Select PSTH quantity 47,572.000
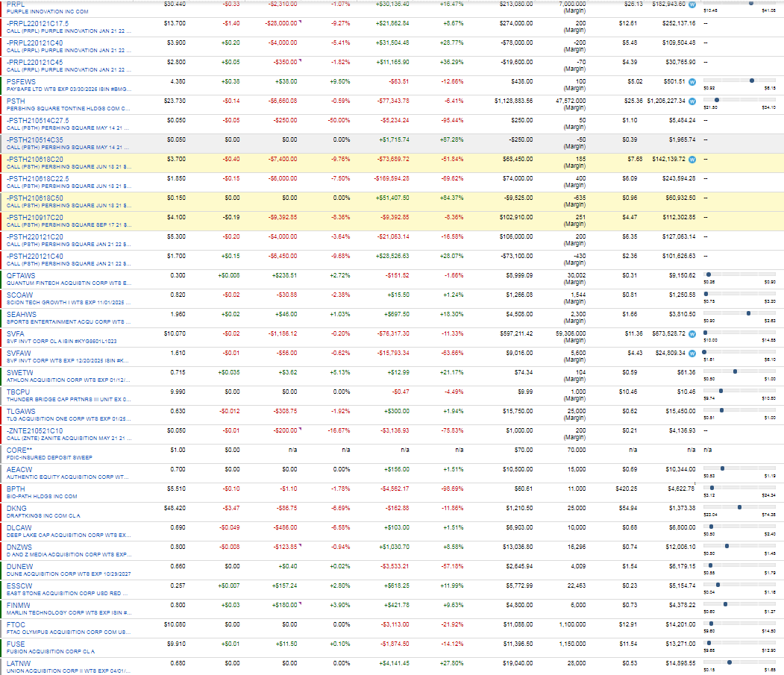This screenshot has width=784, height=675. click(x=571, y=101)
